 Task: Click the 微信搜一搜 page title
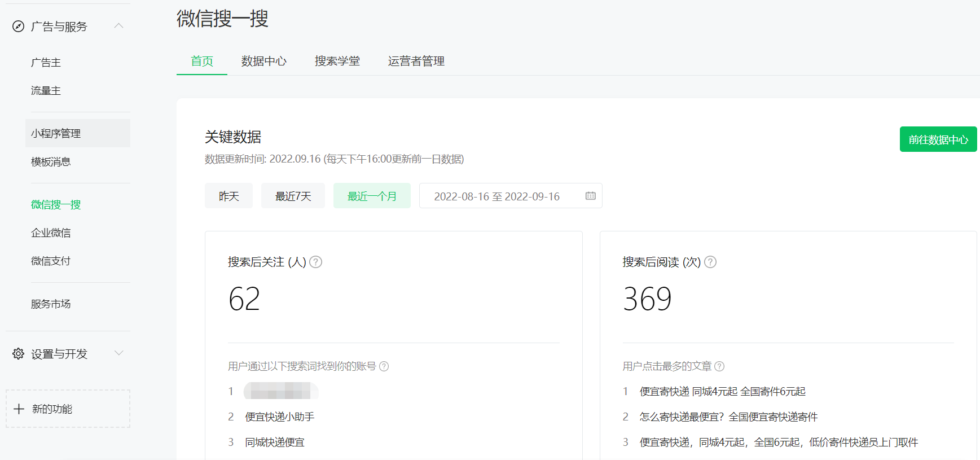(x=222, y=19)
